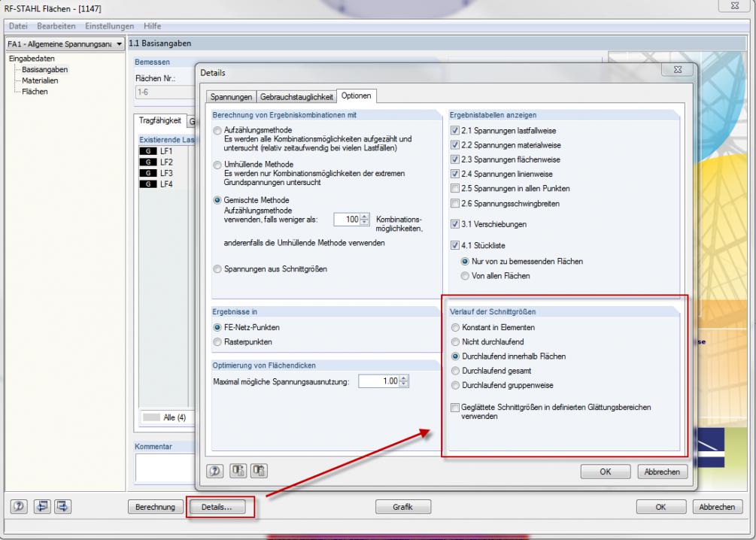
Task: Open the Optionen tab
Action: pyautogui.click(x=357, y=96)
